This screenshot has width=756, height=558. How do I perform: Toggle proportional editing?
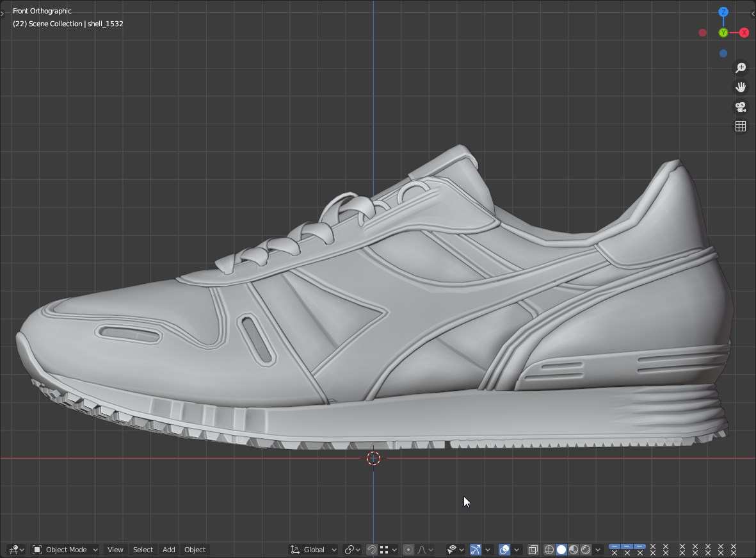pos(408,550)
